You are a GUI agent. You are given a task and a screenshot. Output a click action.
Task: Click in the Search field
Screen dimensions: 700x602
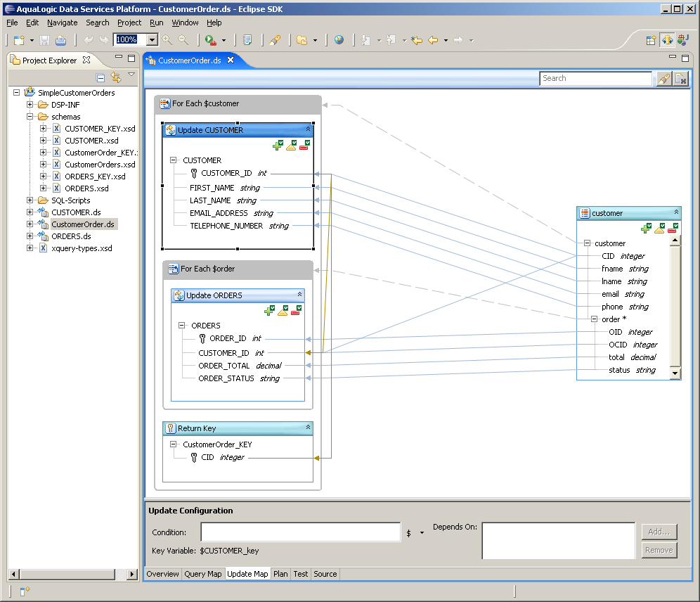(596, 79)
